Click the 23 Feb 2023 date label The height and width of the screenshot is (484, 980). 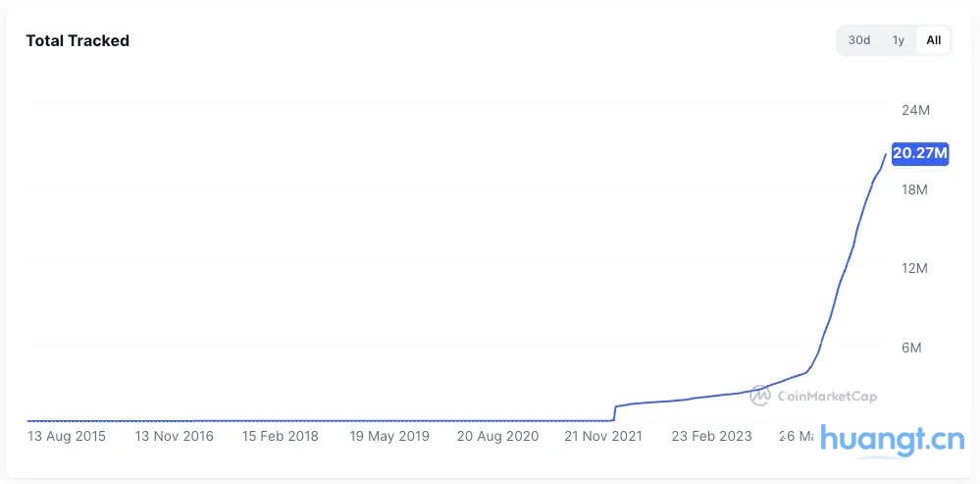[x=710, y=436]
